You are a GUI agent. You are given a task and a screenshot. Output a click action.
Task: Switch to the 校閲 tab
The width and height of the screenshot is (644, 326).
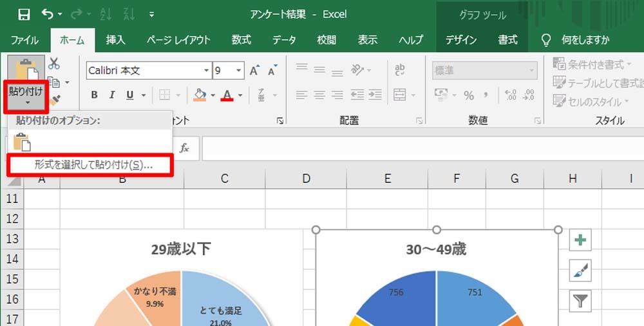[327, 40]
